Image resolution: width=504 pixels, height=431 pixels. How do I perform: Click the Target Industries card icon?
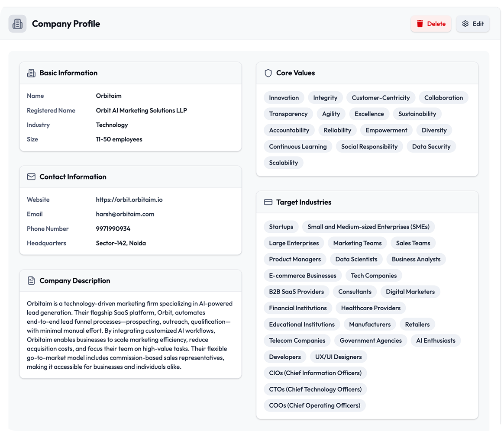(x=268, y=202)
